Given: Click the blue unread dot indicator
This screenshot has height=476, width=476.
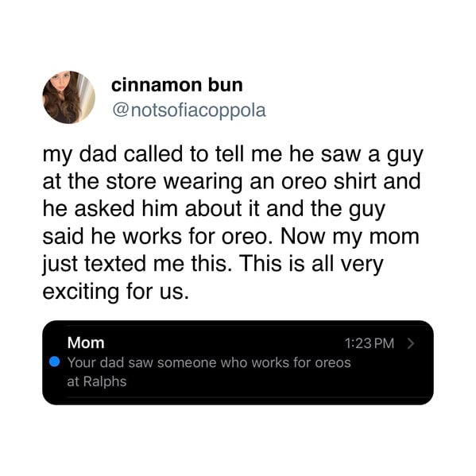Looking at the screenshot, I should (54, 362).
